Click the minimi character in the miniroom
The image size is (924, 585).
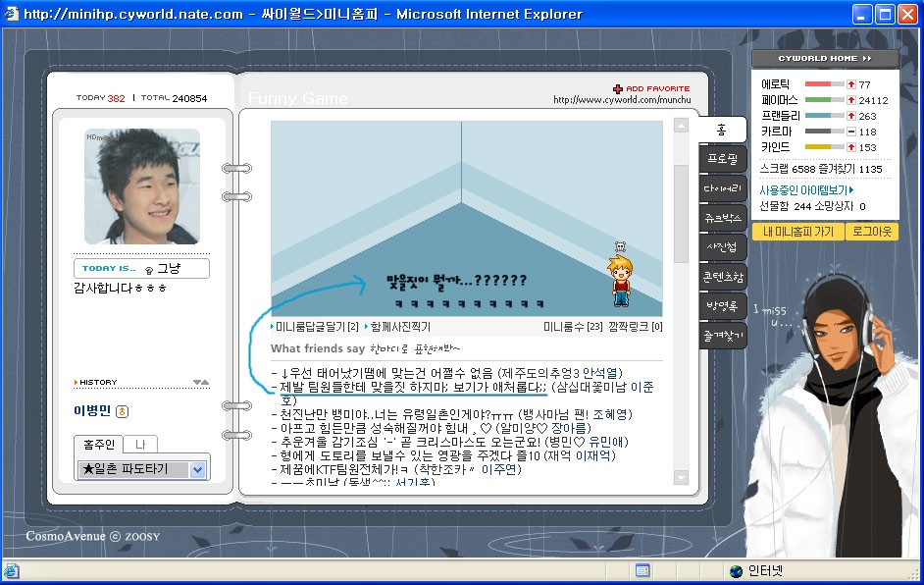620,281
